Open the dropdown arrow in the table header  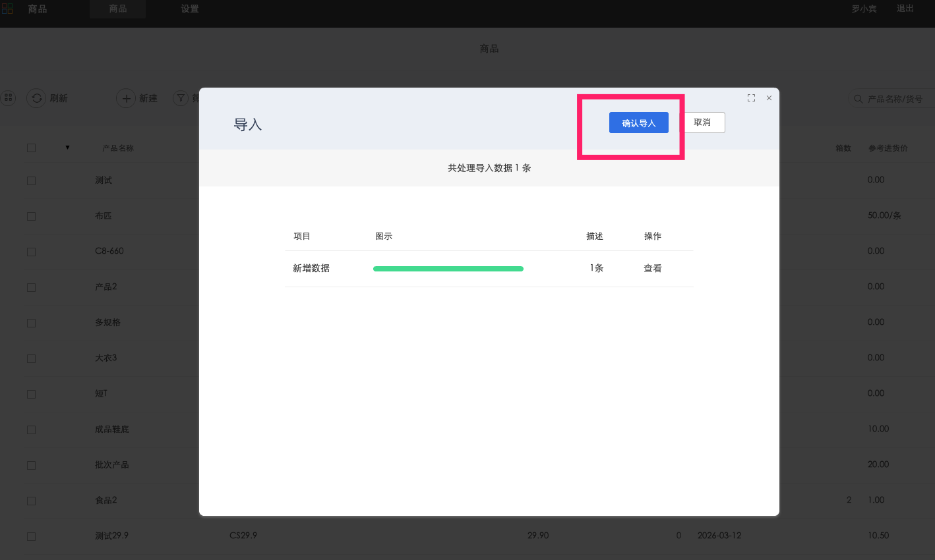pos(67,148)
